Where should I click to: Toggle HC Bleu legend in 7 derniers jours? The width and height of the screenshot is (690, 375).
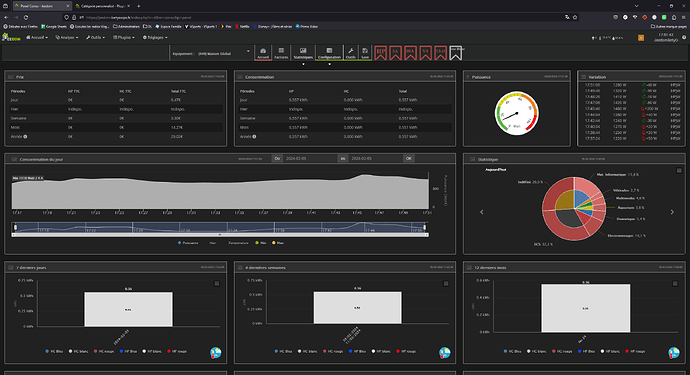(54, 351)
